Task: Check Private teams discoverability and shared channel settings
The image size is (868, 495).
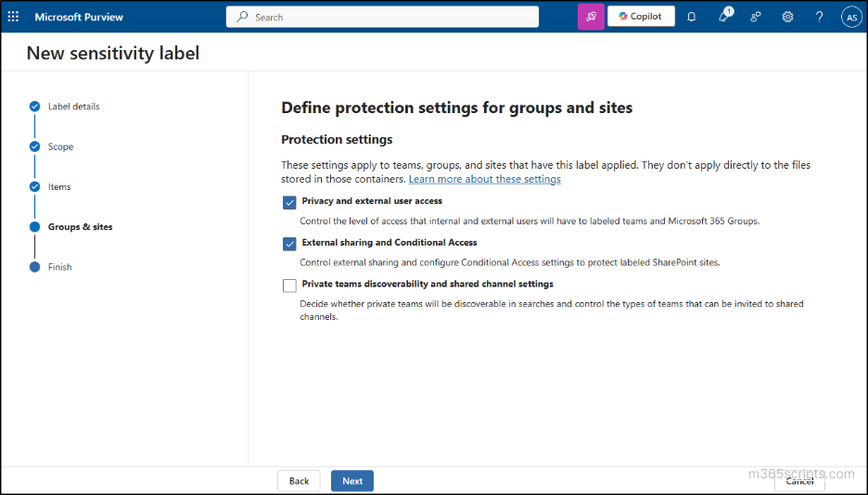Action: (x=289, y=285)
